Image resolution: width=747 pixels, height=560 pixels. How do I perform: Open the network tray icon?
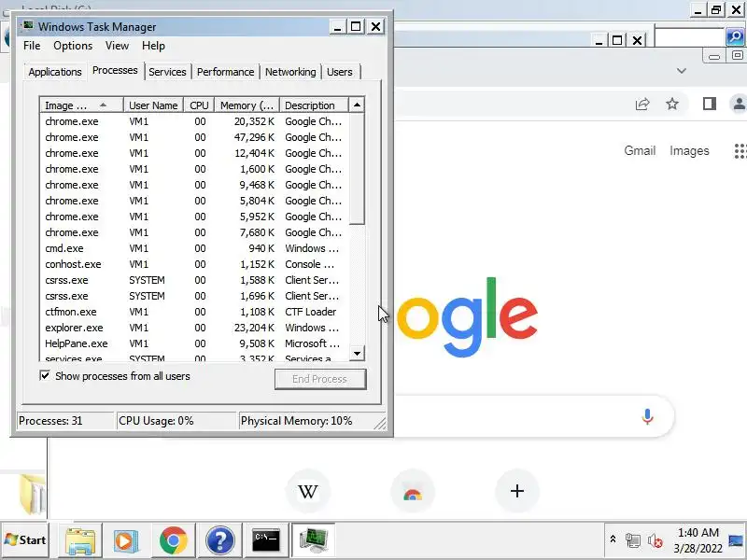pyautogui.click(x=633, y=540)
